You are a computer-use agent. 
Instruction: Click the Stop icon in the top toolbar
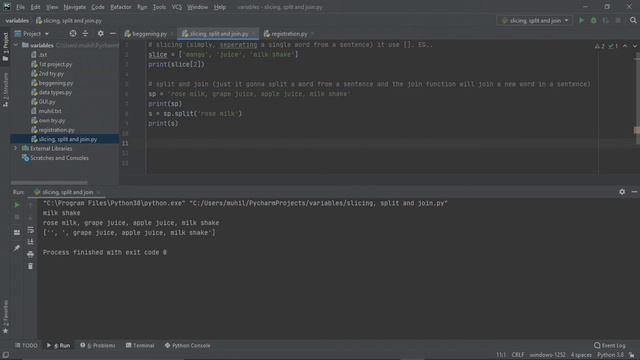point(618,20)
